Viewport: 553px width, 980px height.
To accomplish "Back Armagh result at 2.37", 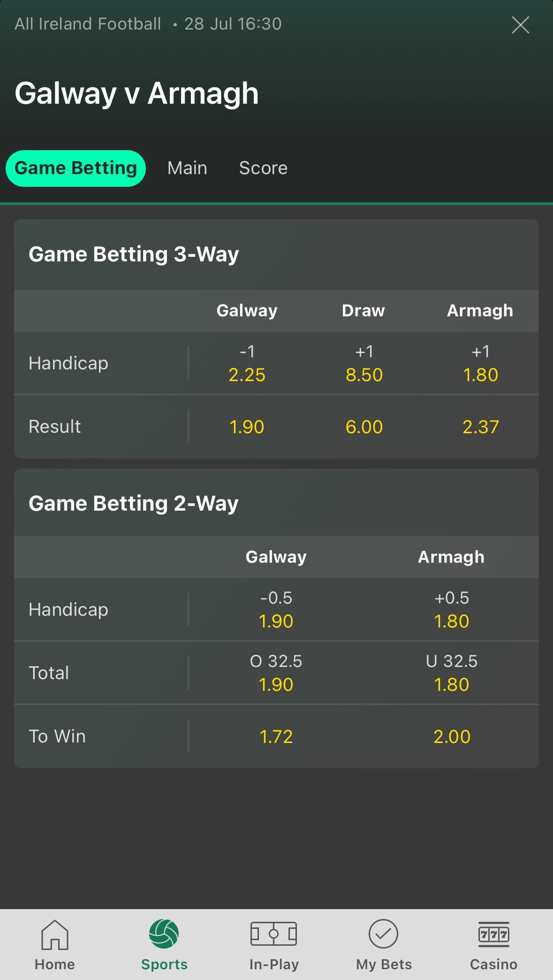I will (480, 426).
